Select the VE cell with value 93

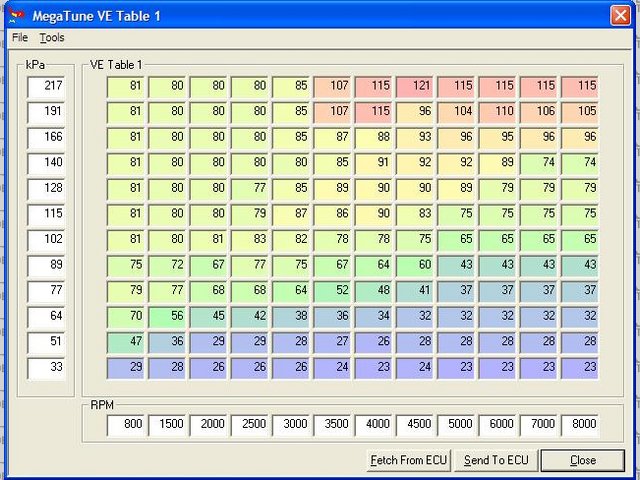[x=415, y=138]
